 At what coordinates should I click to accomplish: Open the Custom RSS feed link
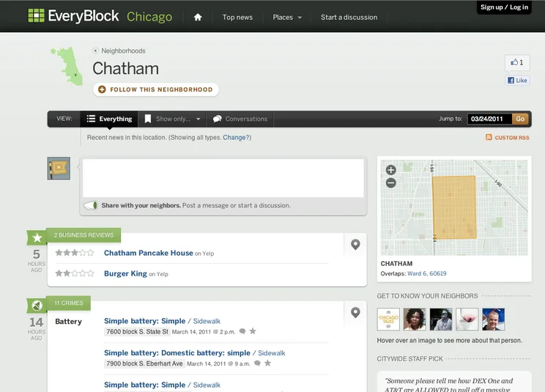click(x=508, y=138)
